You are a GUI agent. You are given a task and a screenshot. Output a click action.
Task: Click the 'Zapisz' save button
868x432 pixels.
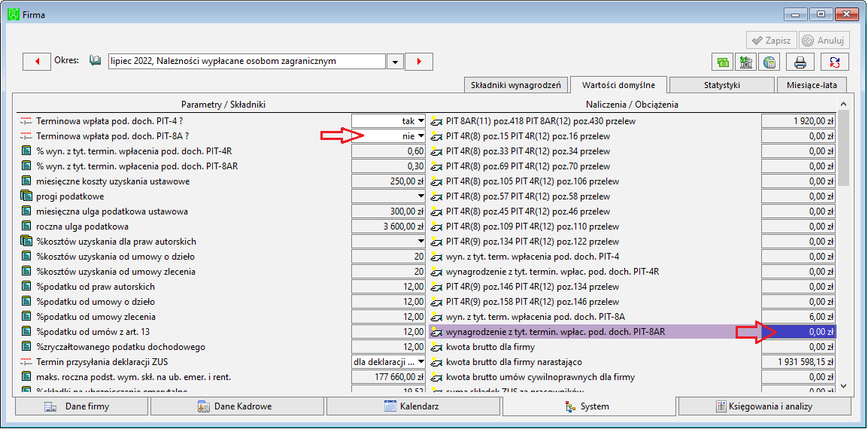click(x=772, y=41)
